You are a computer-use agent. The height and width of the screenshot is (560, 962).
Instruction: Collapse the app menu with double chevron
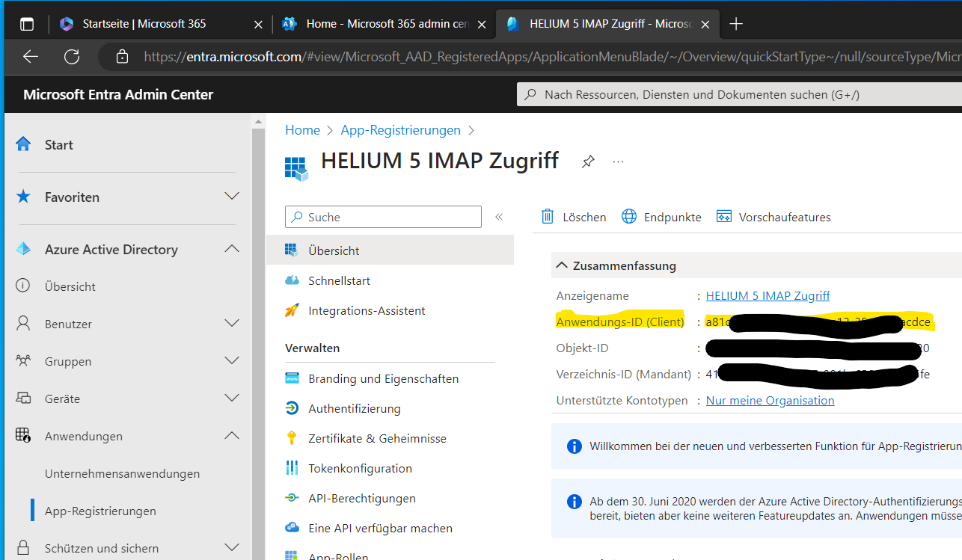point(499,217)
